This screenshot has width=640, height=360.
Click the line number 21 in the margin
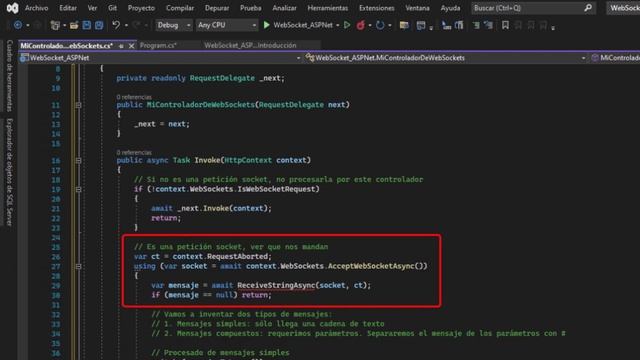click(x=56, y=209)
